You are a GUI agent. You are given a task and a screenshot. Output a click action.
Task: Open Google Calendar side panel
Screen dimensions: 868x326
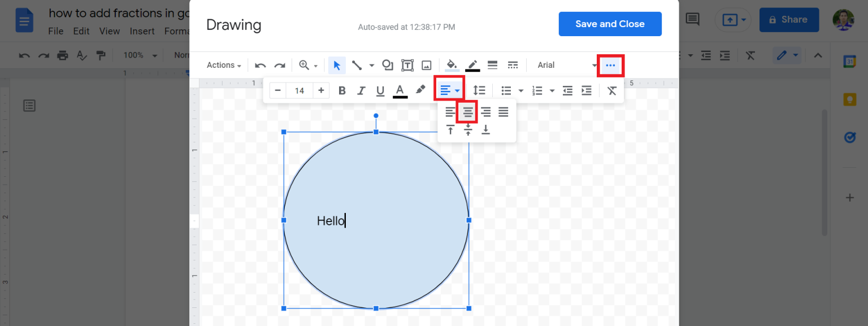[850, 62]
